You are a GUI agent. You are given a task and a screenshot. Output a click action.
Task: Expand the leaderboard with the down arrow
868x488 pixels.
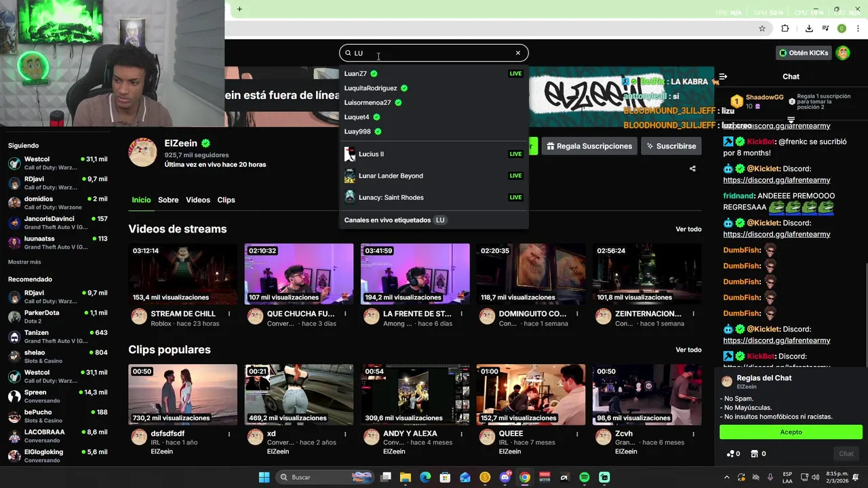(x=791, y=120)
